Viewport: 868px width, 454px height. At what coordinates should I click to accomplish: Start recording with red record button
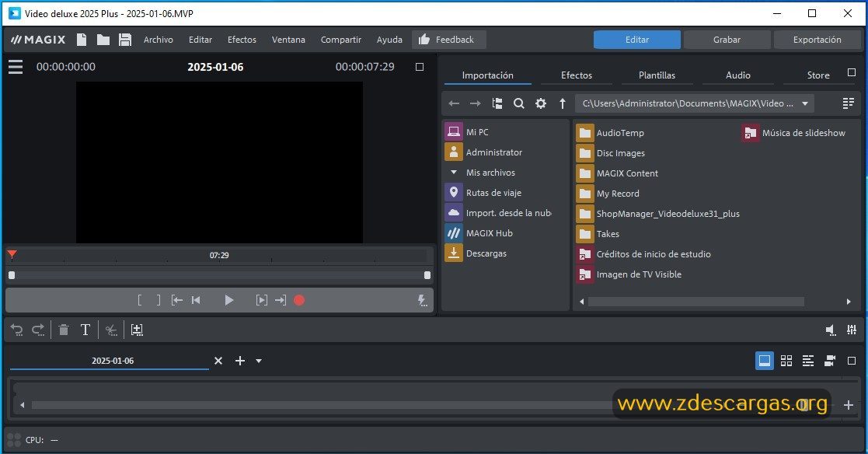[x=299, y=300]
